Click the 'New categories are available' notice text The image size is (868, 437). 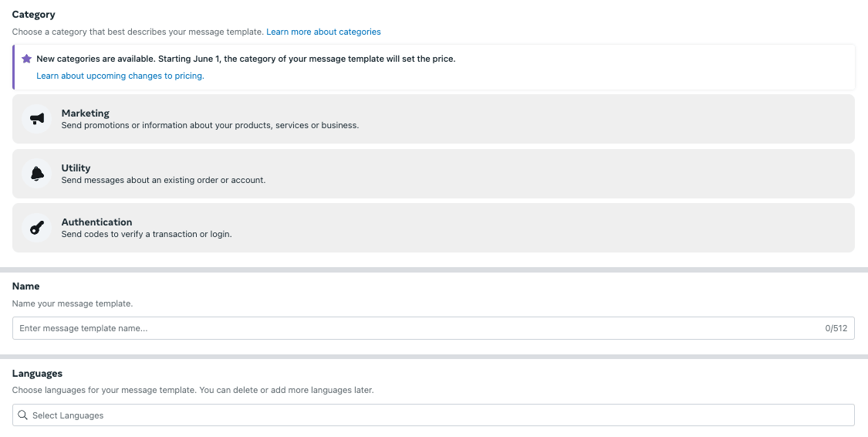pos(245,59)
